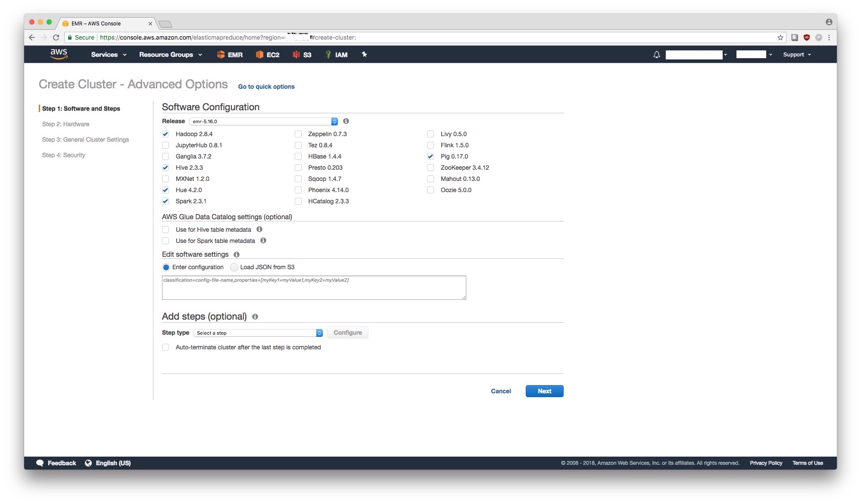Viewport: 861px width, 504px height.
Task: Open the S3 service shortcut in navbar
Action: click(x=302, y=55)
